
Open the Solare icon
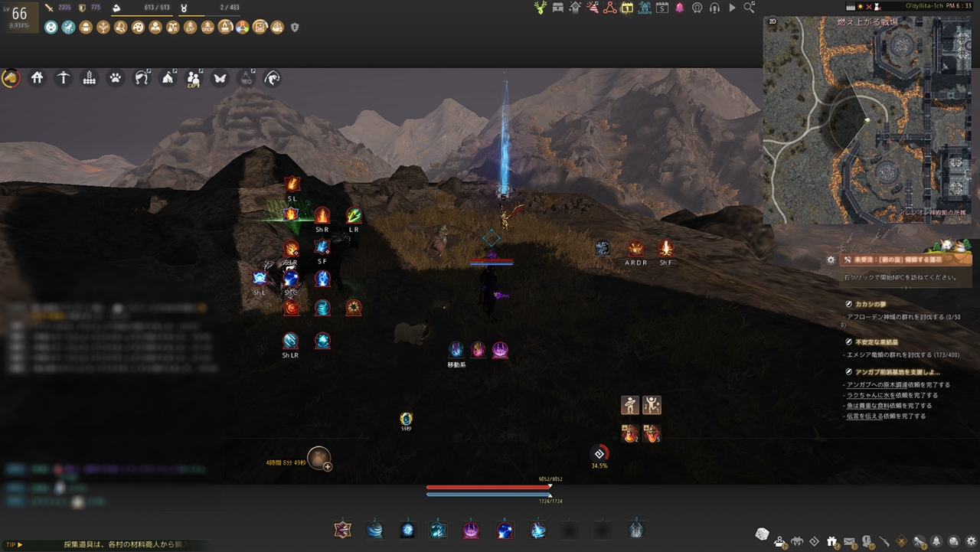pos(644,8)
